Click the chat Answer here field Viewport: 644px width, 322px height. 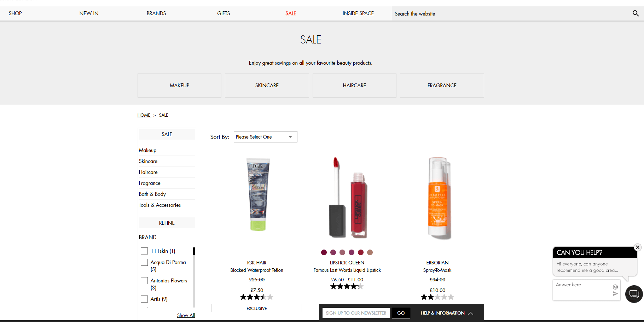click(x=583, y=290)
